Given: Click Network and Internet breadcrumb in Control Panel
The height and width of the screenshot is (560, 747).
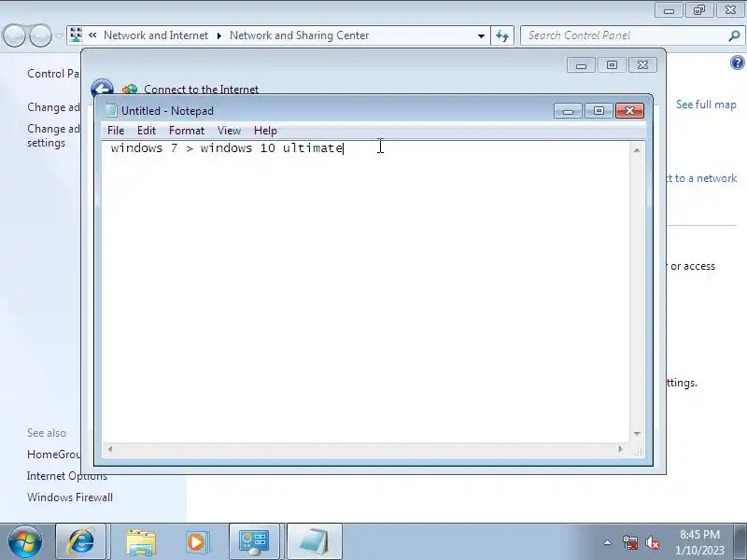Looking at the screenshot, I should [x=156, y=35].
